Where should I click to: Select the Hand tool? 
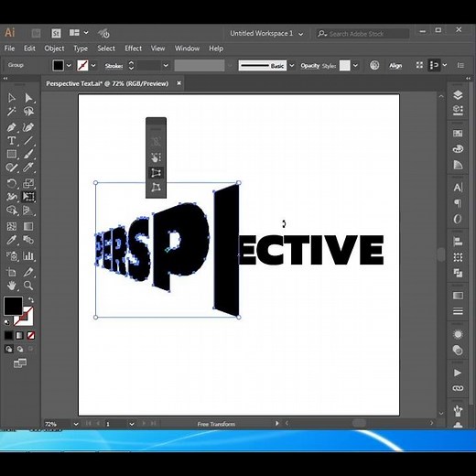pos(12,286)
